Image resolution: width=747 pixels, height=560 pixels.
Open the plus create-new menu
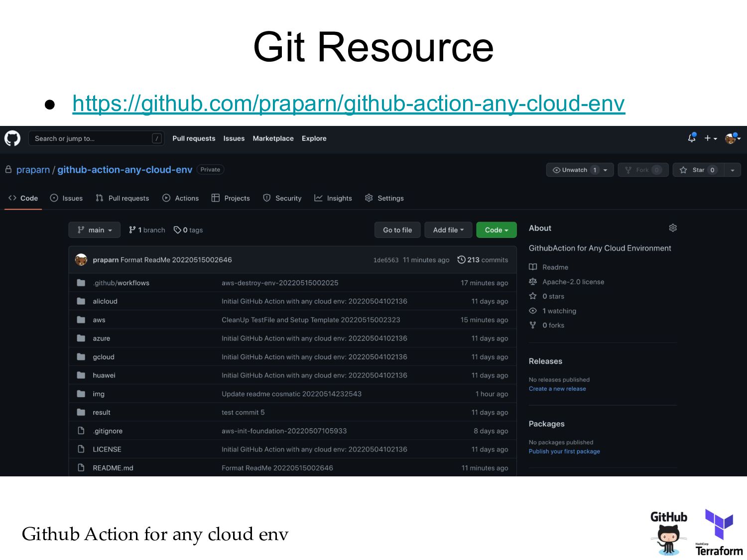point(711,138)
